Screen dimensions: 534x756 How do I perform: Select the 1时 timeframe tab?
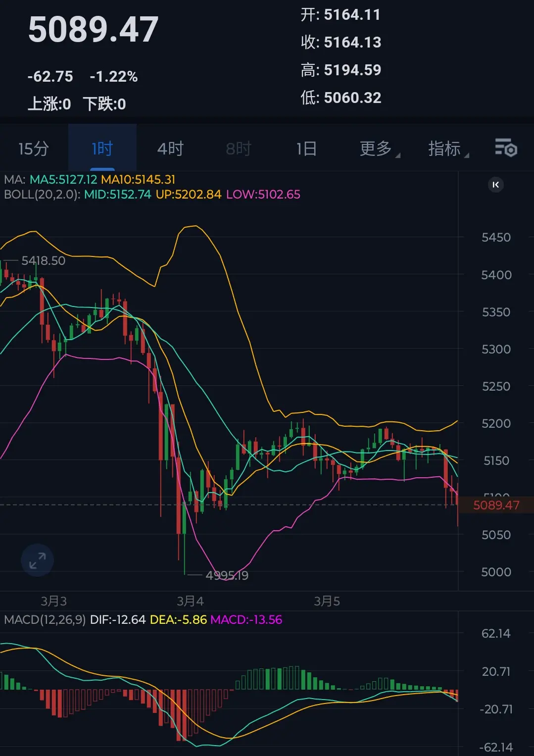tap(102, 149)
